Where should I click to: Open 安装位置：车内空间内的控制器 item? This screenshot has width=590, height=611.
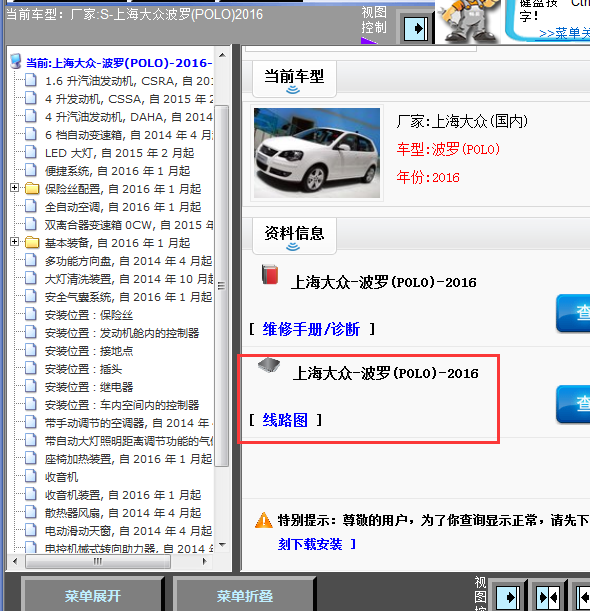coord(122,405)
